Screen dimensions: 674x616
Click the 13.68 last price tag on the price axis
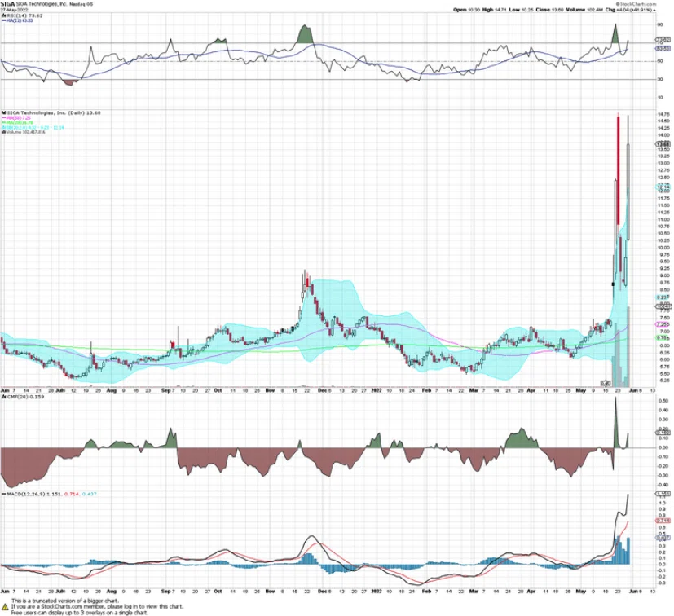click(x=663, y=144)
